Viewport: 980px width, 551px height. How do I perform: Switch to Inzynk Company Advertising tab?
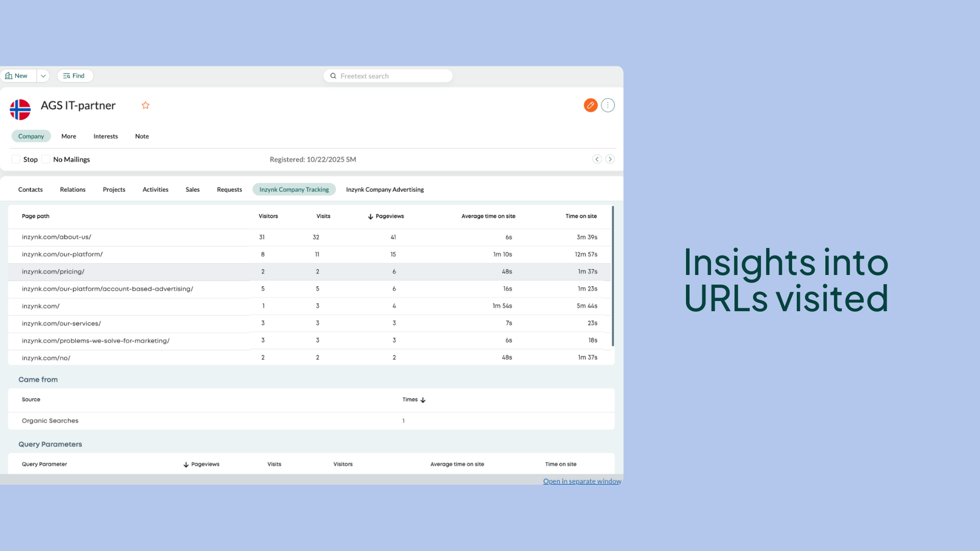point(385,189)
